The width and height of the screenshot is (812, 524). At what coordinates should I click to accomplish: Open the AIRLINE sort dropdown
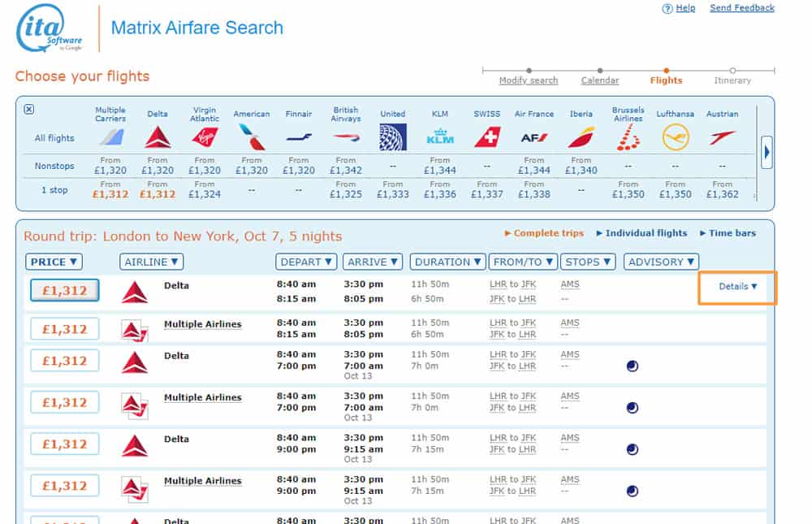pos(151,262)
